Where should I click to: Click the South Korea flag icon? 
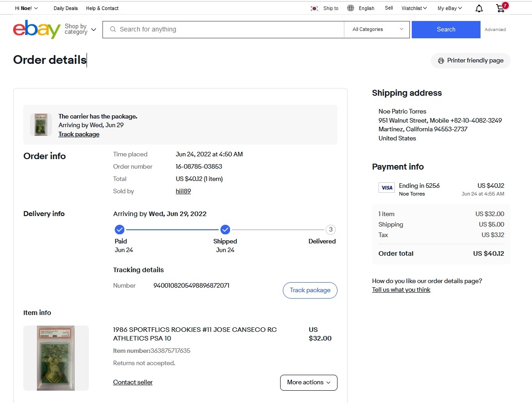click(x=314, y=9)
